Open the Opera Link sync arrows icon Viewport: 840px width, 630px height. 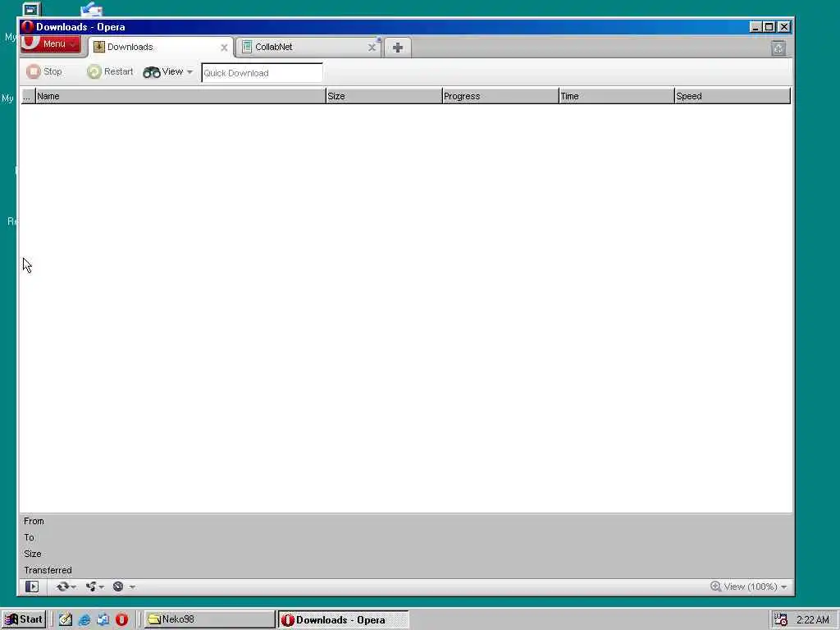62,587
